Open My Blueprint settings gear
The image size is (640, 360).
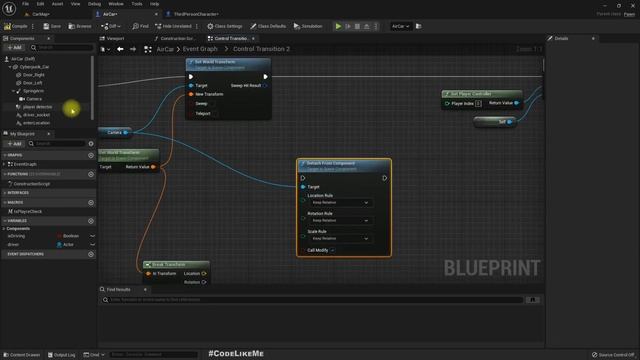click(91, 144)
